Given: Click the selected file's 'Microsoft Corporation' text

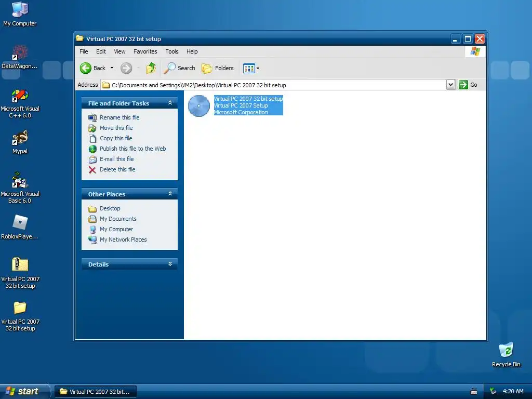Looking at the screenshot, I should (241, 112).
